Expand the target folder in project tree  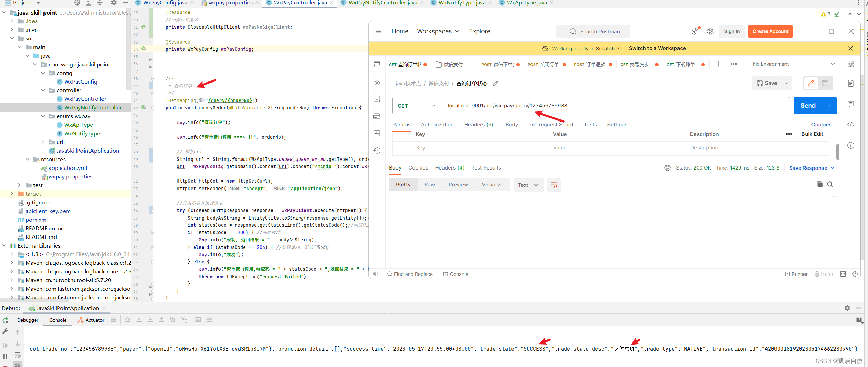click(x=12, y=194)
